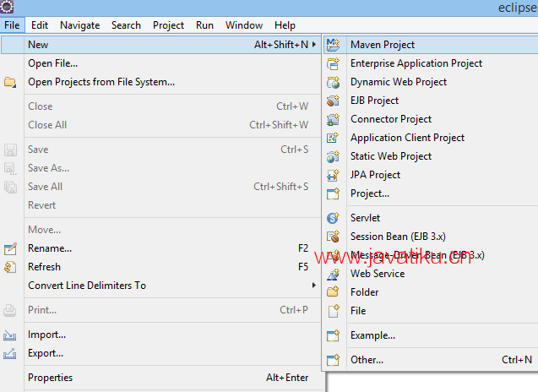Select Export... menu entry
This screenshot has width=538, height=392.
[160, 353]
